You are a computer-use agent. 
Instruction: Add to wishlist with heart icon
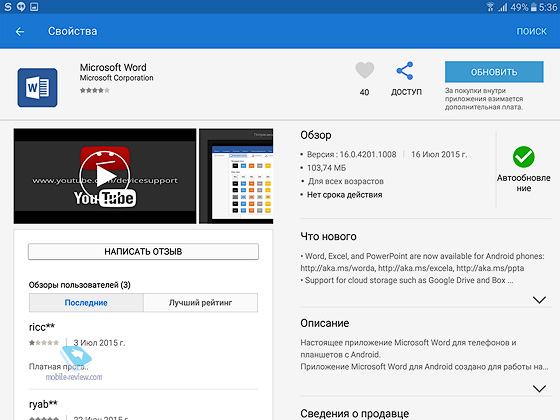point(365,70)
